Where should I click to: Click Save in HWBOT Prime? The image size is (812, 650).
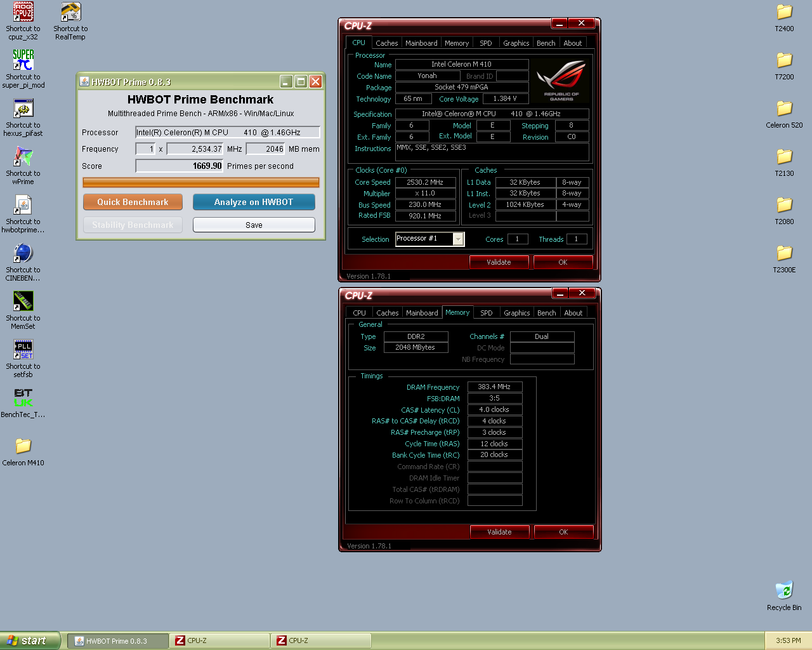click(254, 225)
